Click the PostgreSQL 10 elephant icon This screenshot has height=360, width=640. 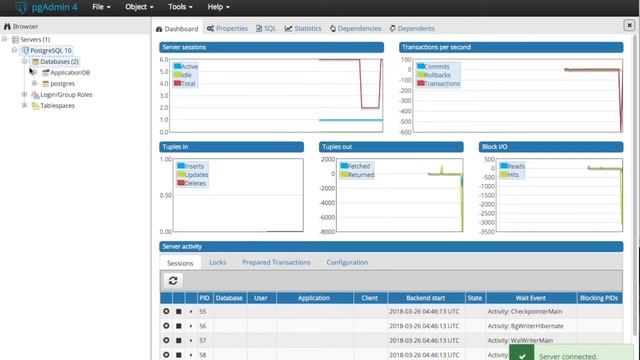point(25,51)
